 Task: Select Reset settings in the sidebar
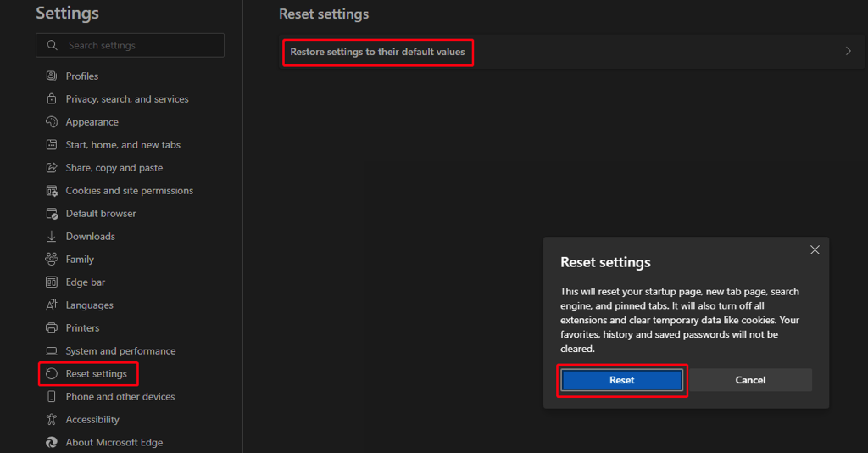(96, 374)
